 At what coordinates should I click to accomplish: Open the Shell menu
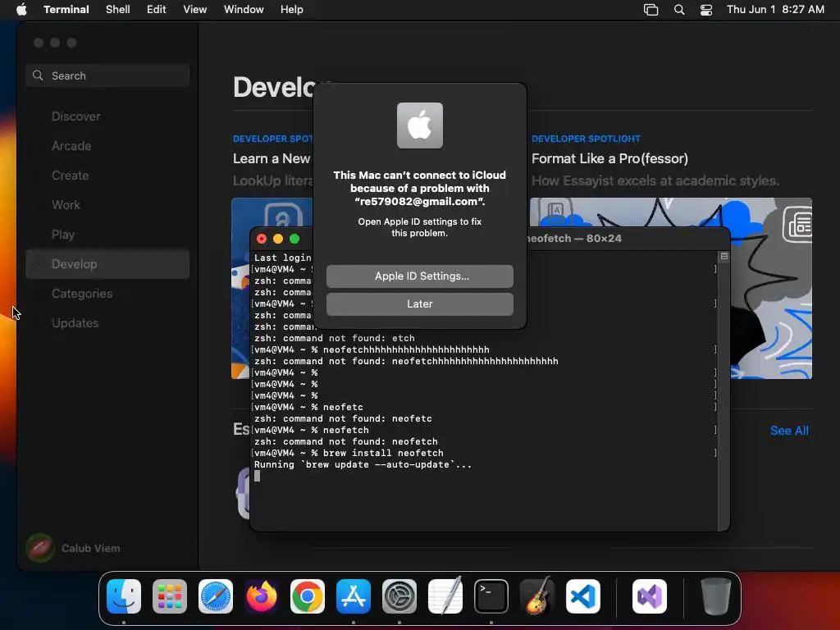click(x=118, y=9)
